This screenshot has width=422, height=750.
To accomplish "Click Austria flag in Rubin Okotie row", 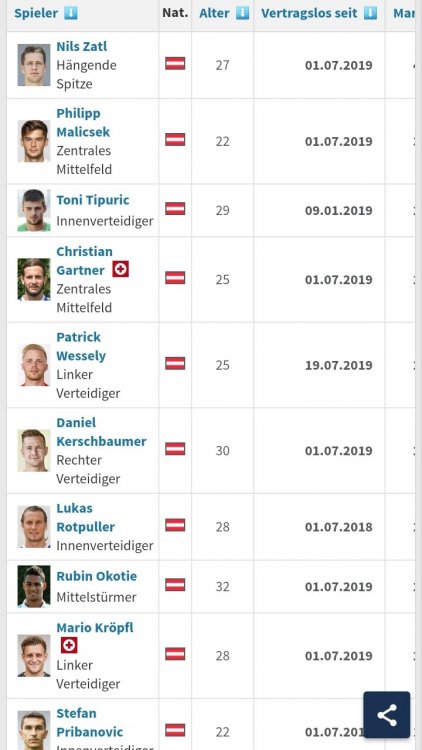I will click(175, 585).
